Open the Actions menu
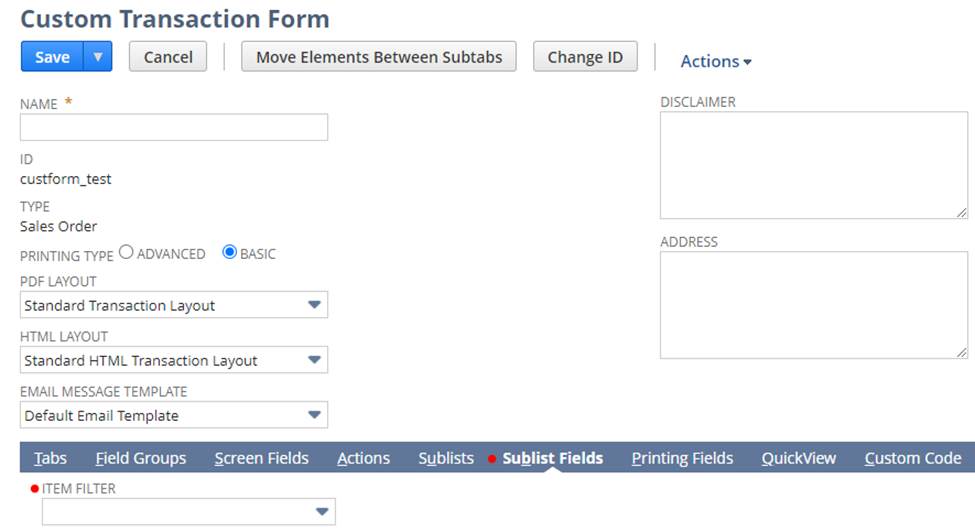The image size is (975, 532). pos(716,61)
